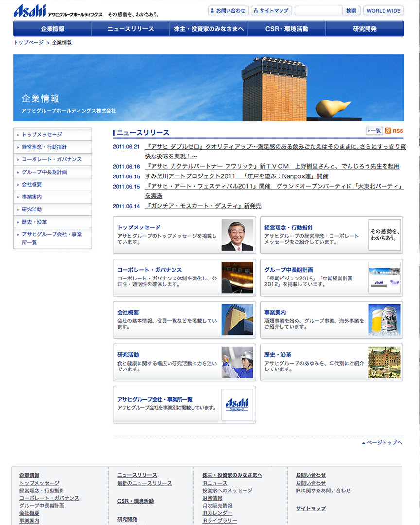Open the グループ中長期計画 card title
The image size is (420, 525).
pos(288,270)
